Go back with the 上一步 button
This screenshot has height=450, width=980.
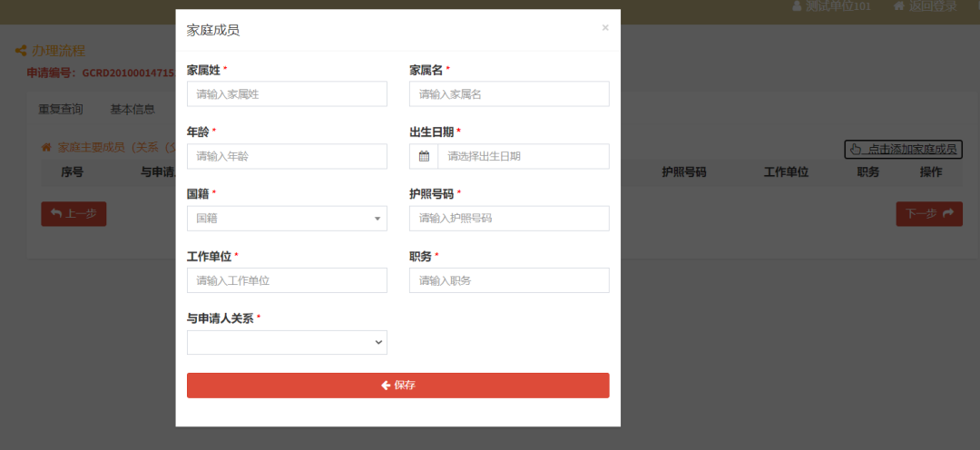pyautogui.click(x=73, y=214)
